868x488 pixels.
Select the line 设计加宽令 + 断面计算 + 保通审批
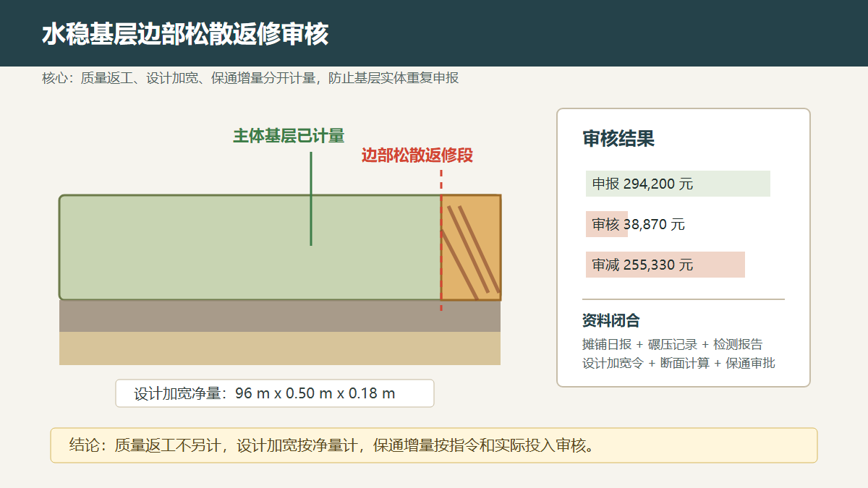(x=678, y=363)
